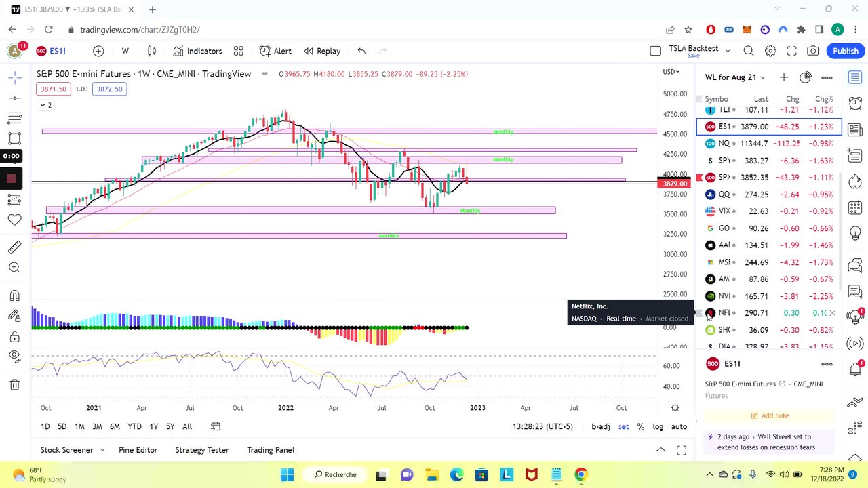This screenshot has height=488, width=868.
Task: Open the compare or add symbol button
Action: pyautogui.click(x=98, y=51)
